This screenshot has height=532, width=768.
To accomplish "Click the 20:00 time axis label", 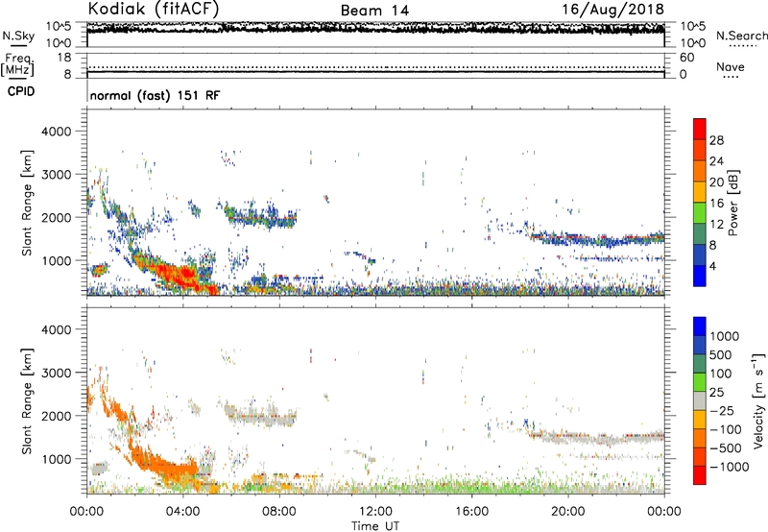I will [x=568, y=512].
